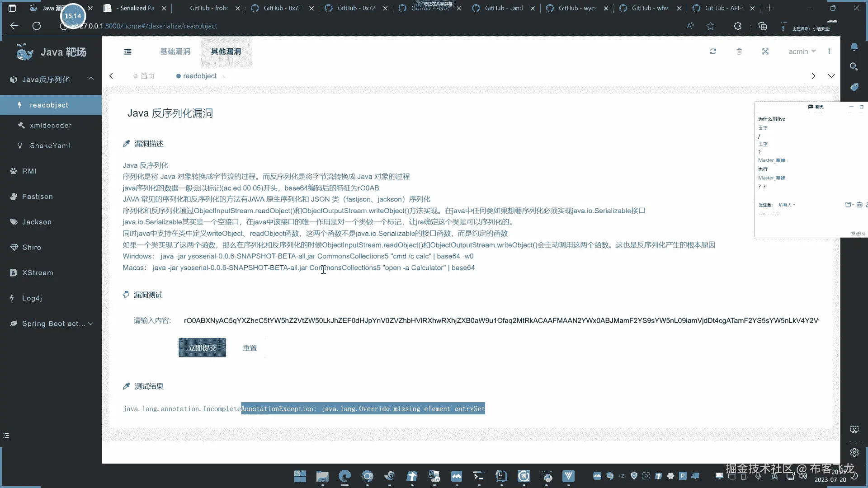The width and height of the screenshot is (868, 488).
Task: Open the Fastjson sidebar menu
Action: click(x=38, y=197)
